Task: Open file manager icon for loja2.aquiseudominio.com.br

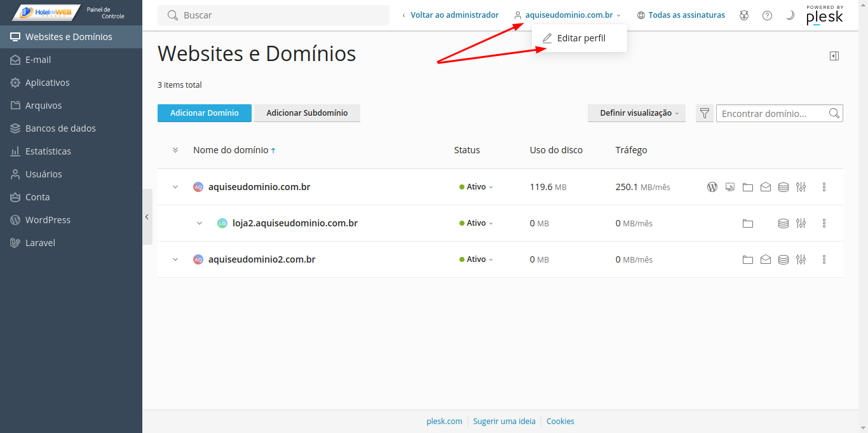Action: click(748, 223)
